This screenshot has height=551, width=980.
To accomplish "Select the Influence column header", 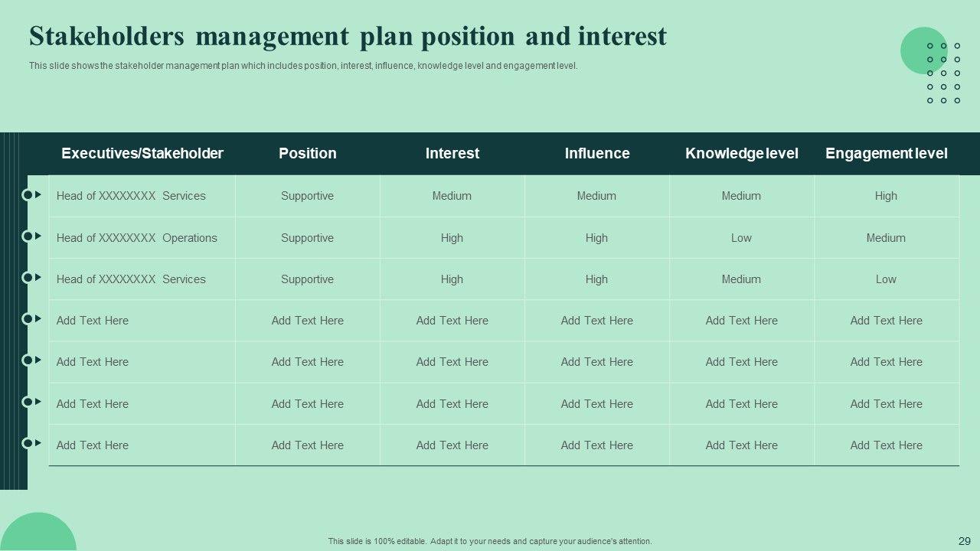I will point(597,154).
